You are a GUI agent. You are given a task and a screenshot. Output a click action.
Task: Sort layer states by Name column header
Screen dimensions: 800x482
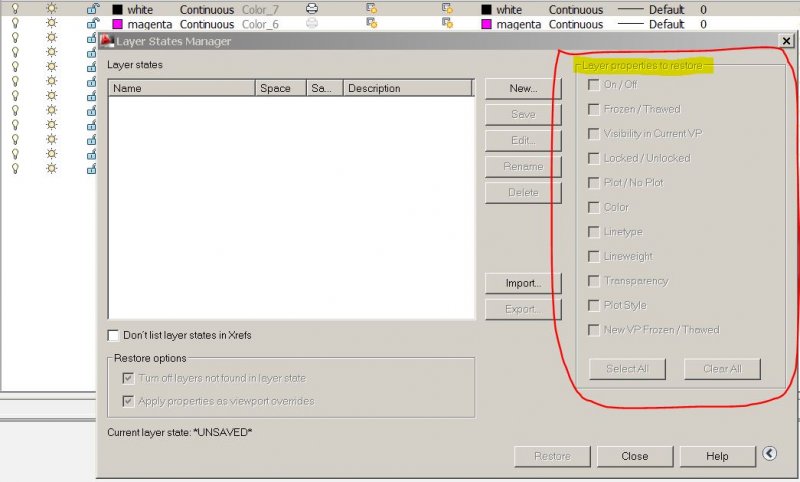[x=182, y=88]
